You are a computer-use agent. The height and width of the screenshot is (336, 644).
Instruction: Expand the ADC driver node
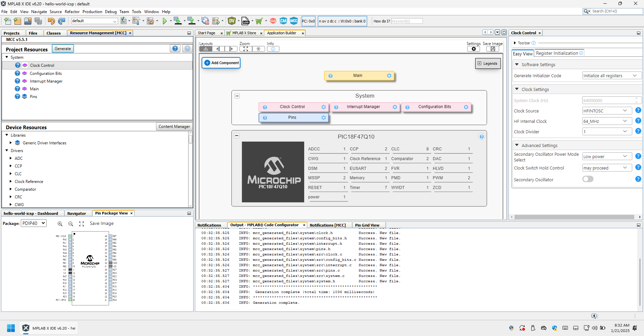coord(11,158)
